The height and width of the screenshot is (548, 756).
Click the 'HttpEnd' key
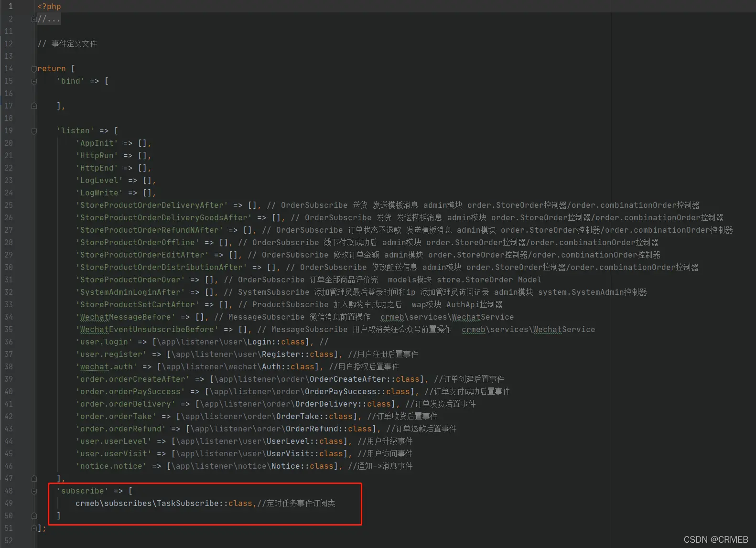97,168
